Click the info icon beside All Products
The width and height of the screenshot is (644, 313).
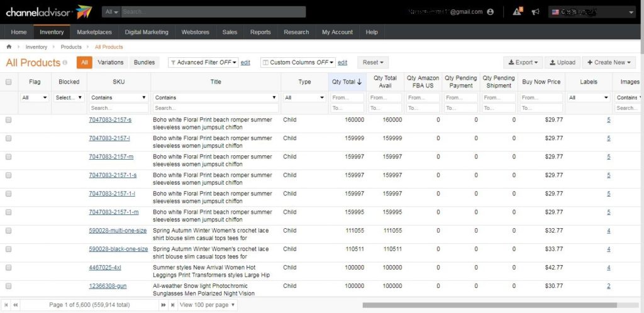(x=65, y=63)
